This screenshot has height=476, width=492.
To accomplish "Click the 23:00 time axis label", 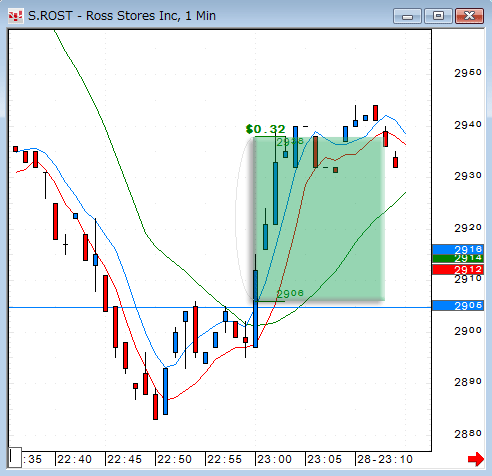I will point(274,459).
